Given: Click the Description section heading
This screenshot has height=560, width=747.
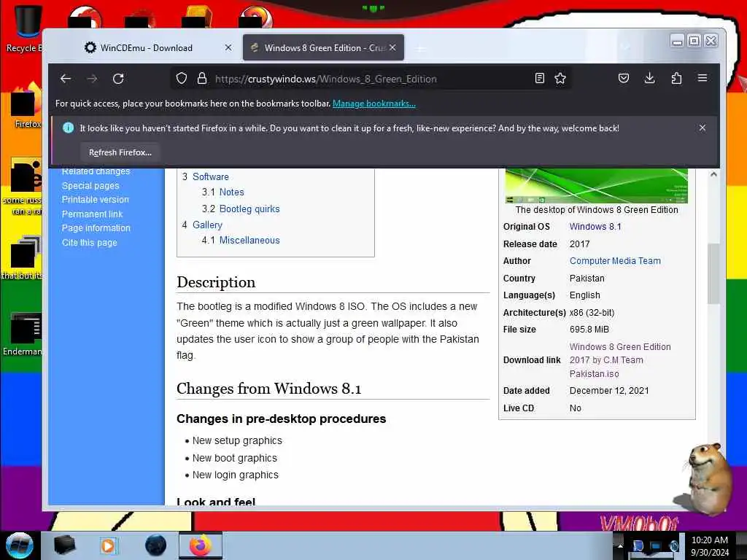Looking at the screenshot, I should (216, 282).
